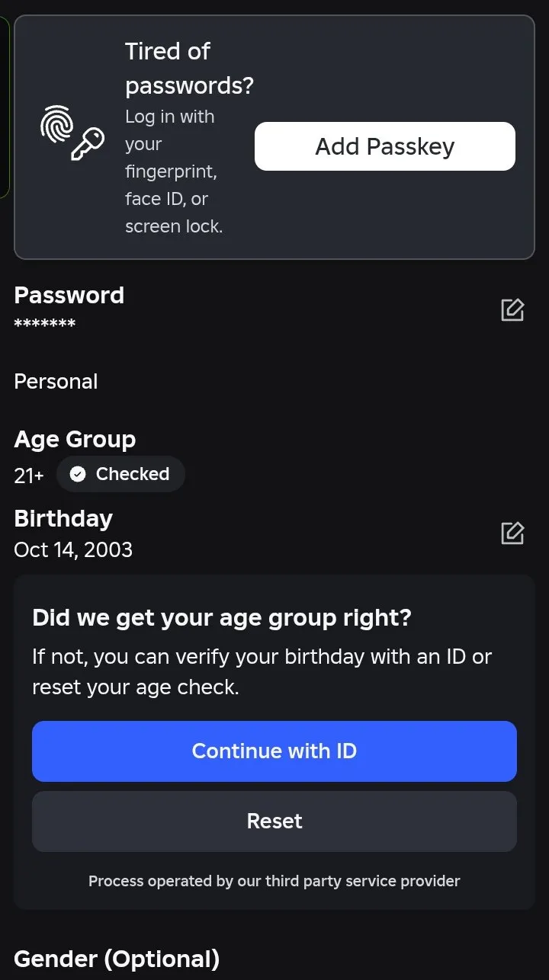Open the Gender (Optional) section

[x=117, y=959]
